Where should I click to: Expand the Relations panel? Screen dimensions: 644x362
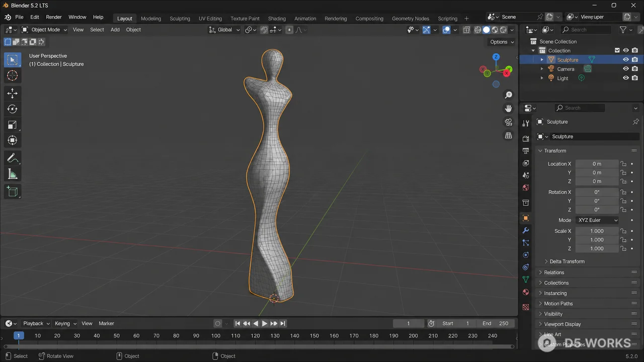pos(554,273)
